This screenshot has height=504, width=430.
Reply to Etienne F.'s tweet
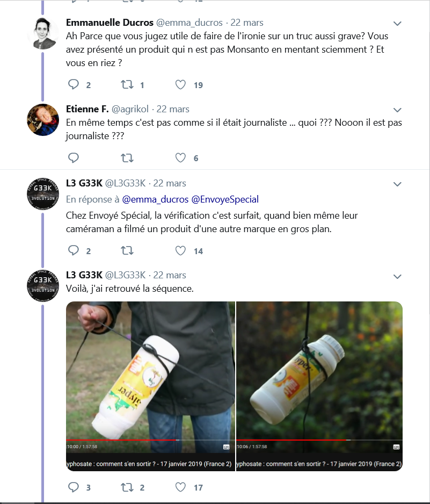click(74, 158)
